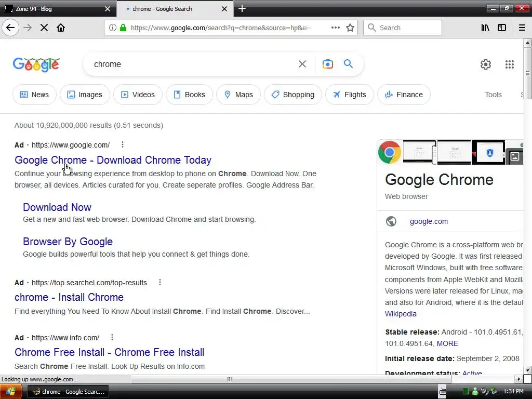Viewport: 532px width, 399px height.
Task: Click the Google holiday logo
Action: pos(36,64)
